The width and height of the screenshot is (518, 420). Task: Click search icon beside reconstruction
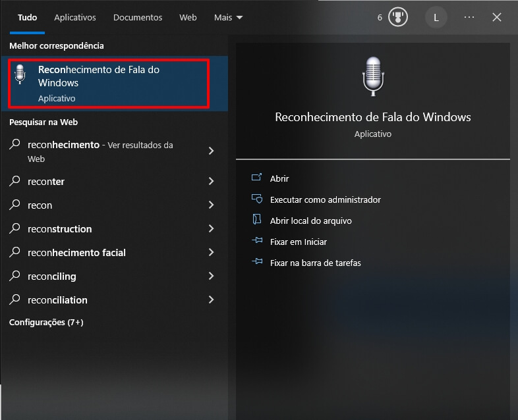pos(15,228)
